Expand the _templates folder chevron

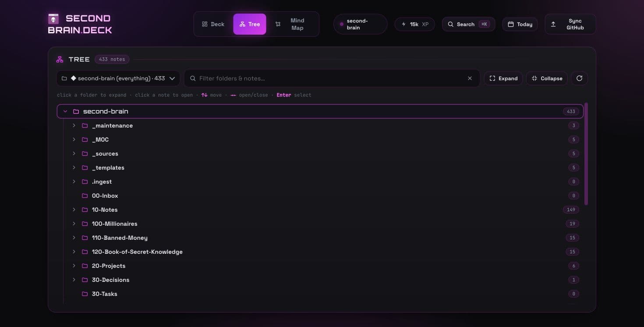pyautogui.click(x=74, y=167)
